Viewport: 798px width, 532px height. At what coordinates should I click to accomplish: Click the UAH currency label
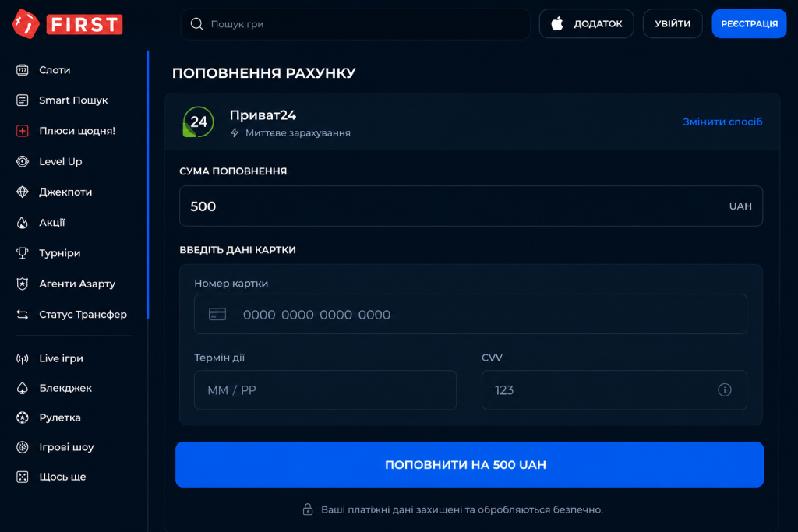(x=740, y=206)
